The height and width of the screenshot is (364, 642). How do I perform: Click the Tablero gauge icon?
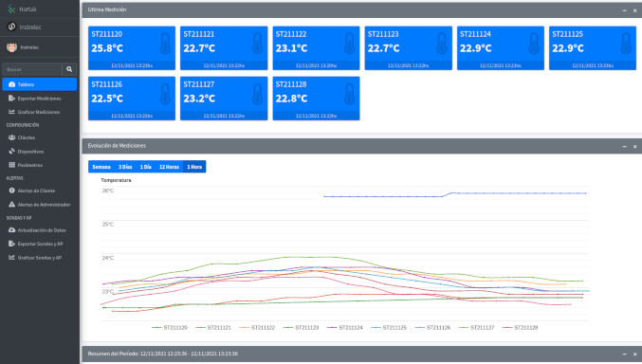(x=12, y=84)
